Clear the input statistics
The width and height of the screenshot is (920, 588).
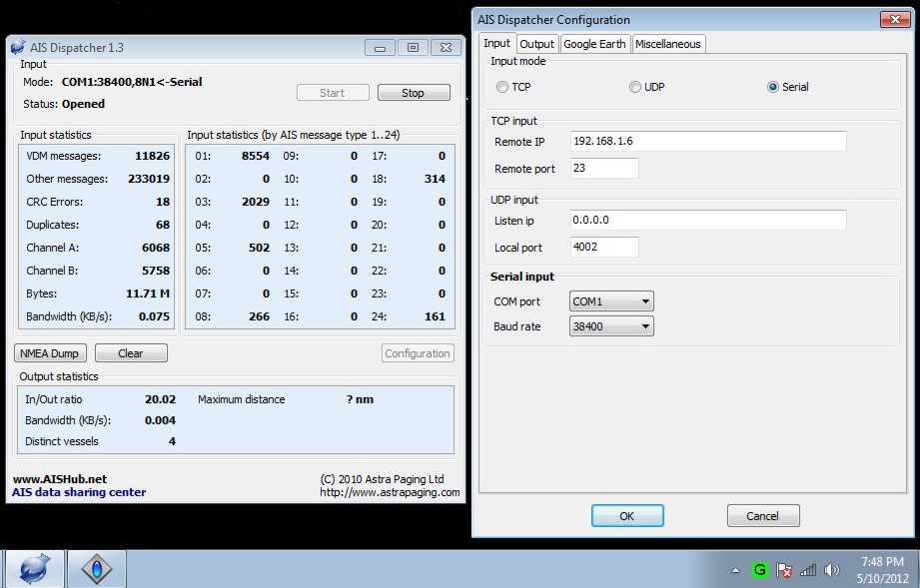click(131, 353)
